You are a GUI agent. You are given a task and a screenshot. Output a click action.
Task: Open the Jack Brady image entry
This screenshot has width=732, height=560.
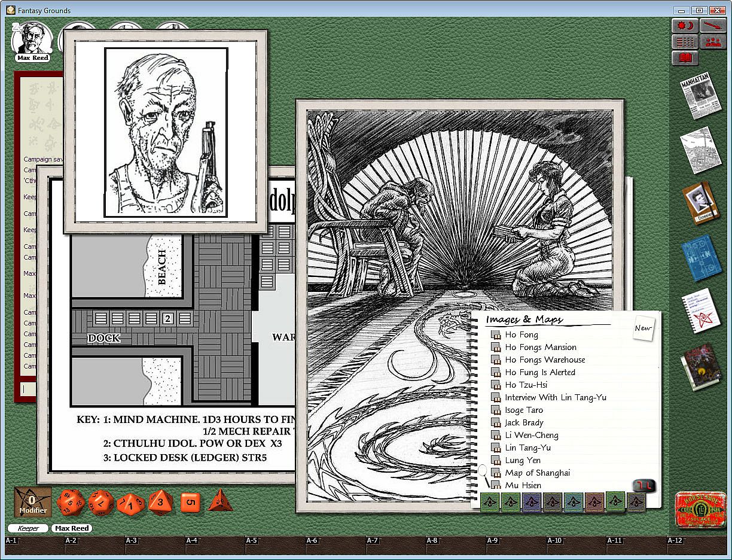(x=524, y=422)
